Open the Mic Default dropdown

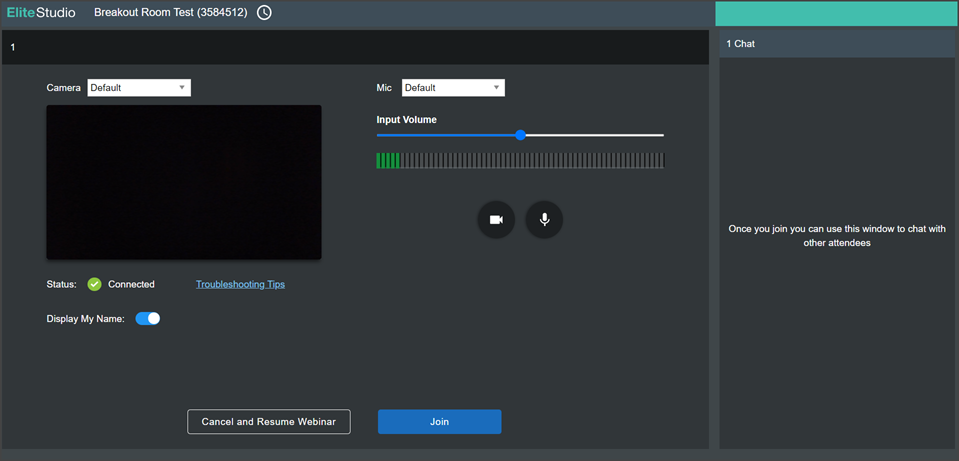click(x=453, y=87)
